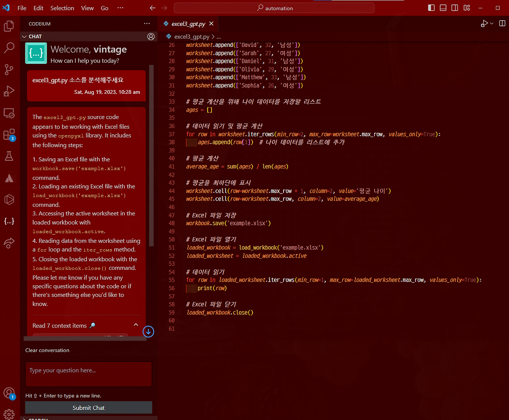The width and height of the screenshot is (509, 420).
Task: Click code line 31 appending 'Sophia'
Action: click(x=245, y=85)
